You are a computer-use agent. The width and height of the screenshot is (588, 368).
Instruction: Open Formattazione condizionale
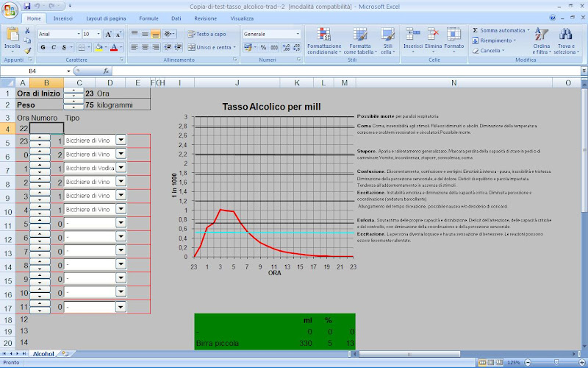[x=324, y=41]
